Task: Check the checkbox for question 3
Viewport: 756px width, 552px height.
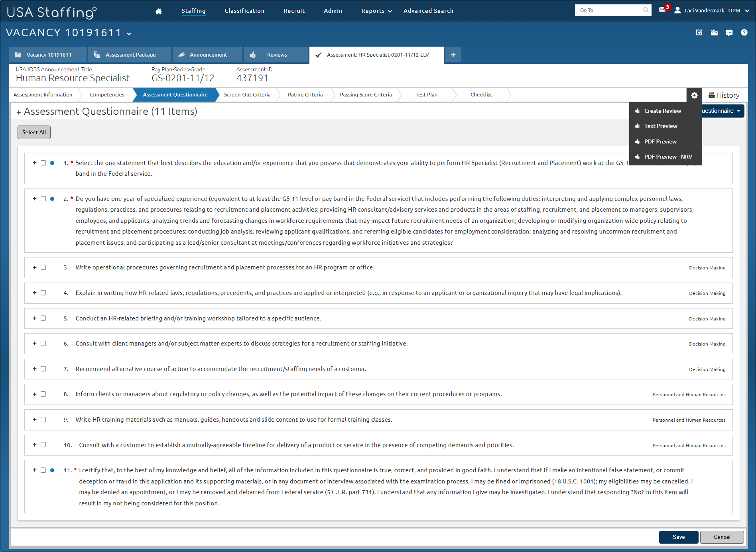Action: (x=43, y=267)
